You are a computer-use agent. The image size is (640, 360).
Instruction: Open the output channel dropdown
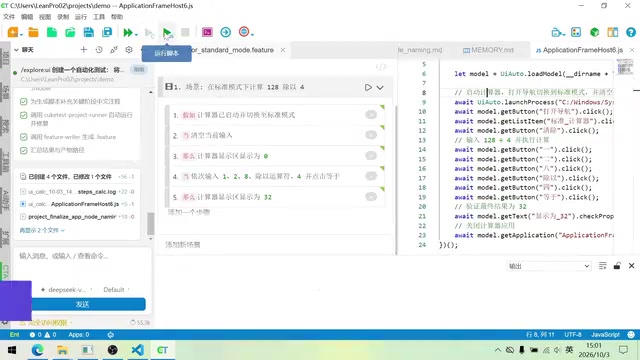[x=549, y=266]
